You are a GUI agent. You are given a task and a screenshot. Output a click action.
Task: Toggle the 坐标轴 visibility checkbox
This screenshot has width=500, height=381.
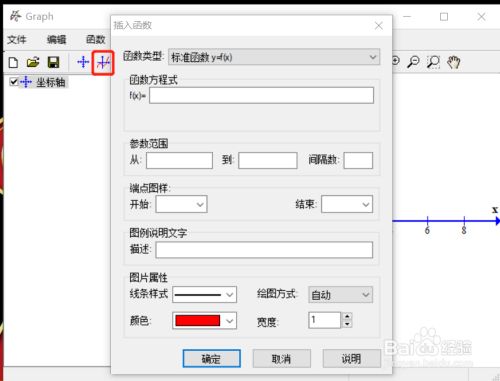tap(14, 82)
